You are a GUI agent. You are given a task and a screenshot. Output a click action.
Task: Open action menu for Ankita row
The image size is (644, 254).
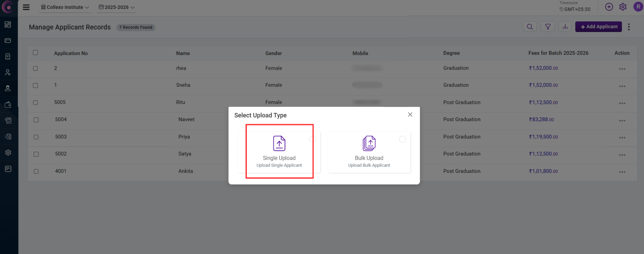pos(622,172)
